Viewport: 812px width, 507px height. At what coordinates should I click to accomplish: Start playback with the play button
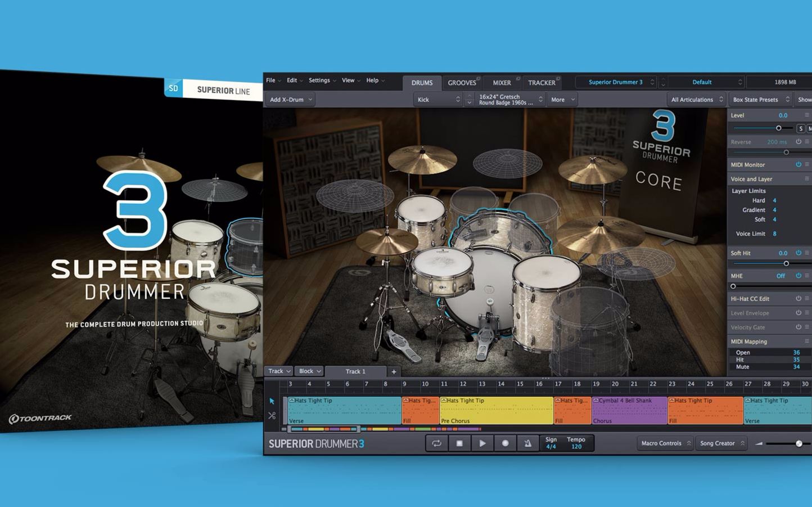point(482,443)
